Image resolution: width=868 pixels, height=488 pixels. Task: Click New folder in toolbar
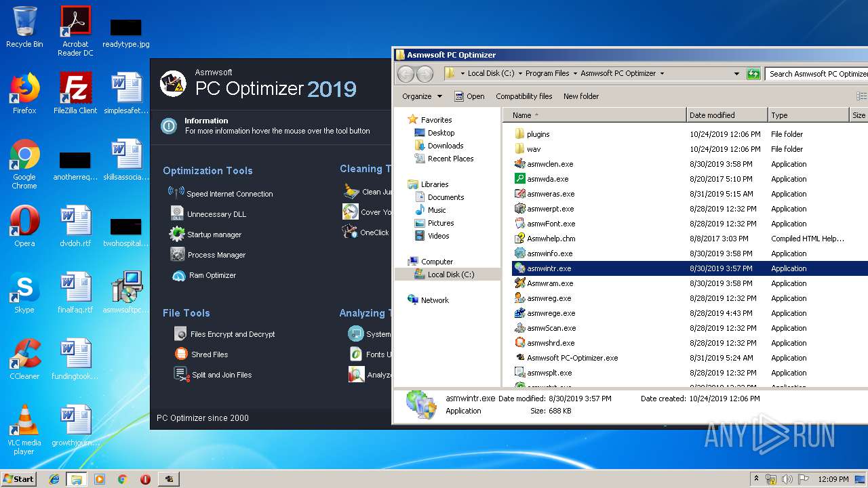581,96
